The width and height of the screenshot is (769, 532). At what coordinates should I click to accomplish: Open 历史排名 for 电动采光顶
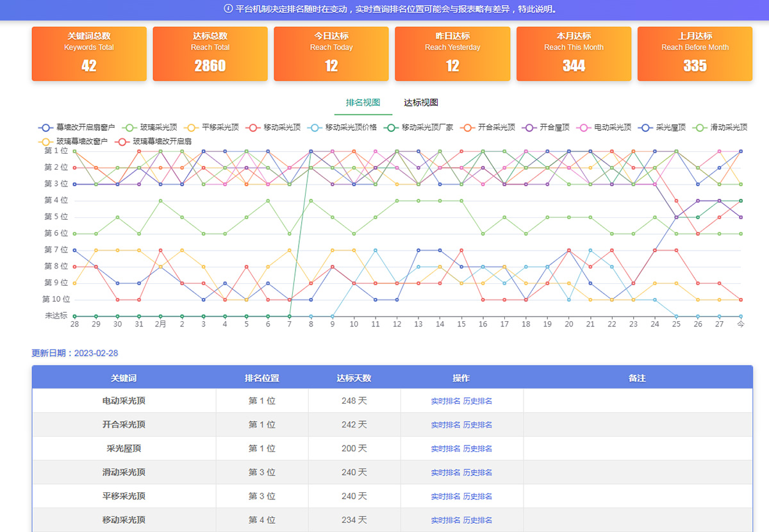[x=477, y=401]
